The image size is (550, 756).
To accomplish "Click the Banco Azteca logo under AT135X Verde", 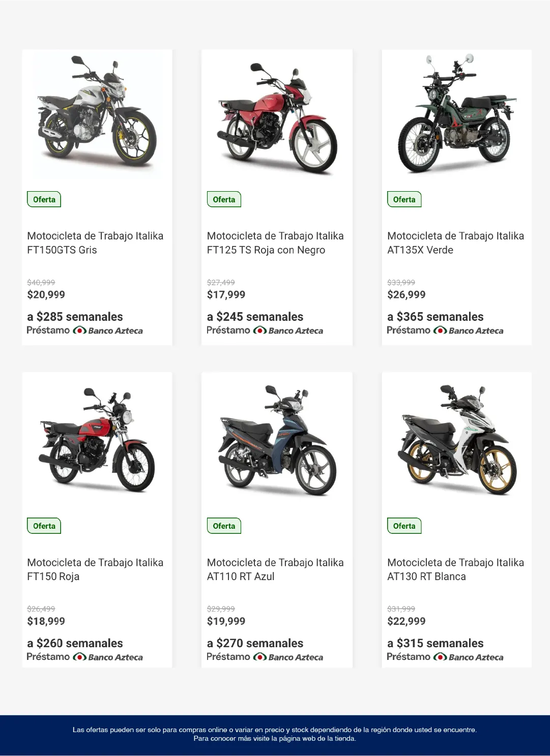I will click(x=468, y=330).
